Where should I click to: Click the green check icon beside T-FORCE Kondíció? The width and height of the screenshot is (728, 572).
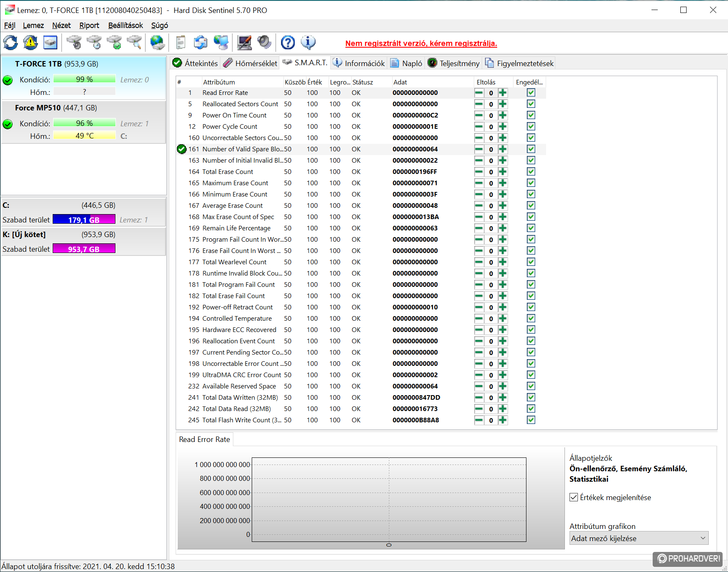(8, 80)
